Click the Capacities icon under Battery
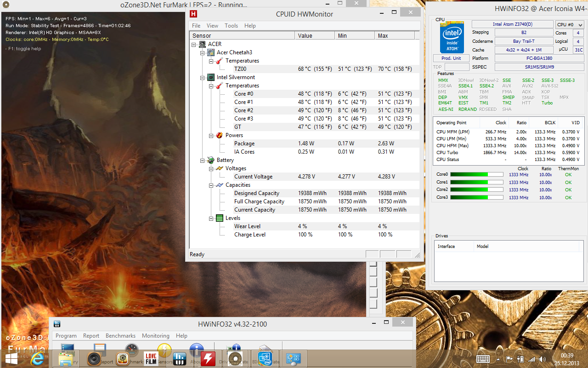The width and height of the screenshot is (588, 368). coord(220,185)
